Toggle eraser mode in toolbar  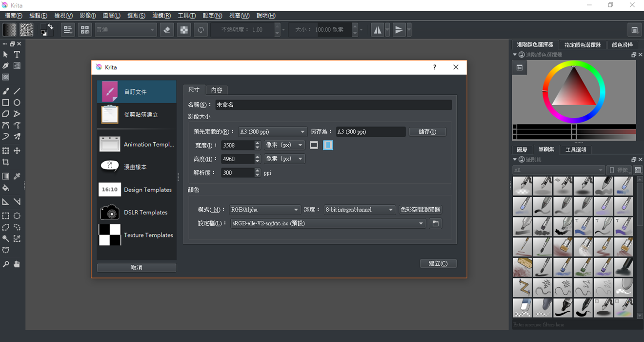(167, 30)
